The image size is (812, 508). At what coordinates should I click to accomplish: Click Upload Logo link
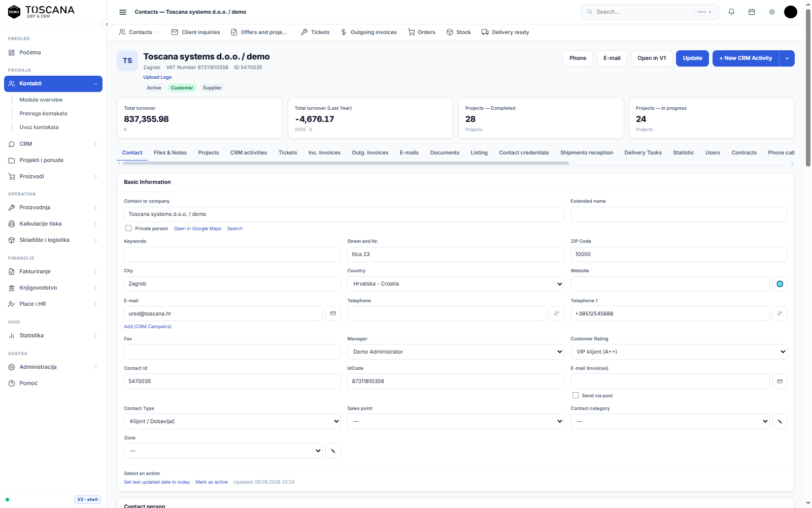[157, 77]
